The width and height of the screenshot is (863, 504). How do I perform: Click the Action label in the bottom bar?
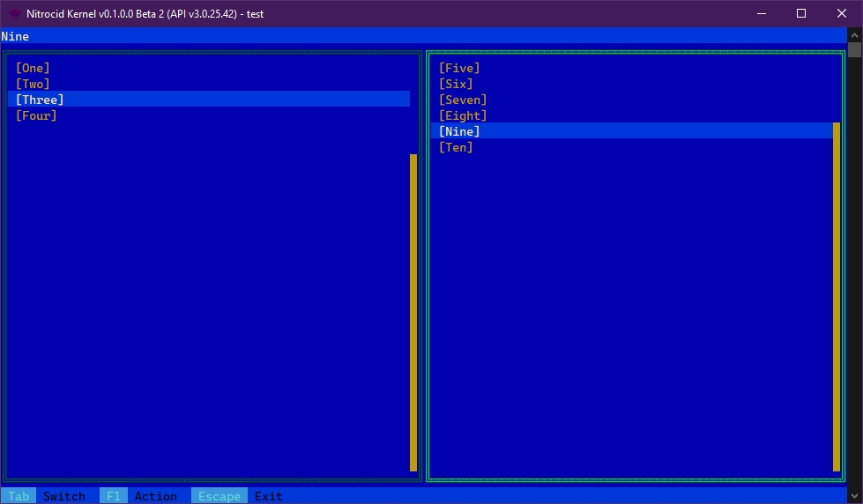(156, 496)
